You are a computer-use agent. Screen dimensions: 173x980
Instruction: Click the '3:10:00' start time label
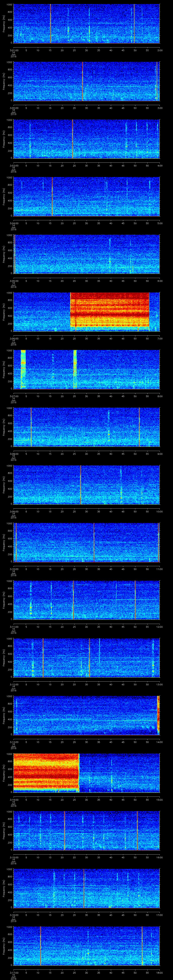pos(14,569)
